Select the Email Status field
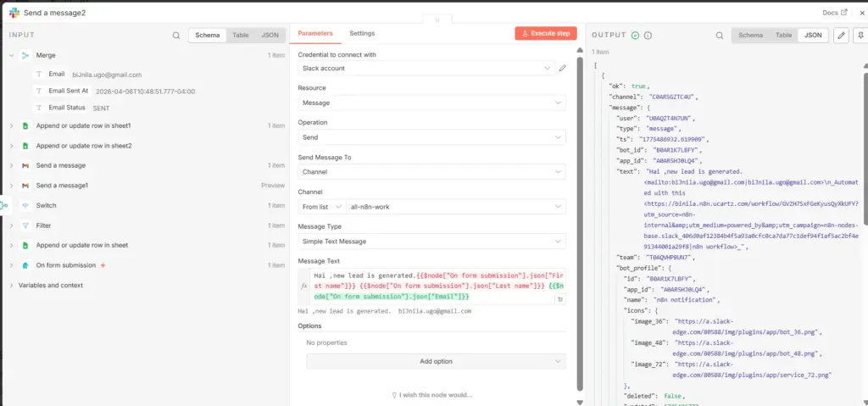Screen dimensions: 868x406 pos(66,108)
